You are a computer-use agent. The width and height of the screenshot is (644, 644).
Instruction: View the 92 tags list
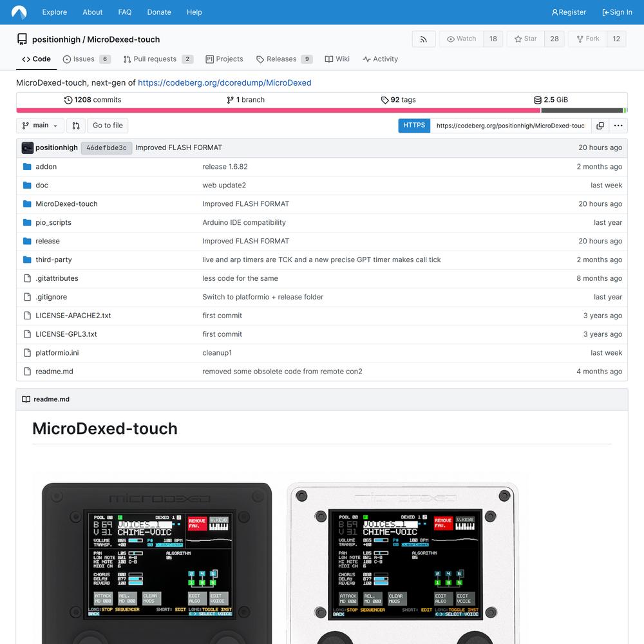coord(399,100)
